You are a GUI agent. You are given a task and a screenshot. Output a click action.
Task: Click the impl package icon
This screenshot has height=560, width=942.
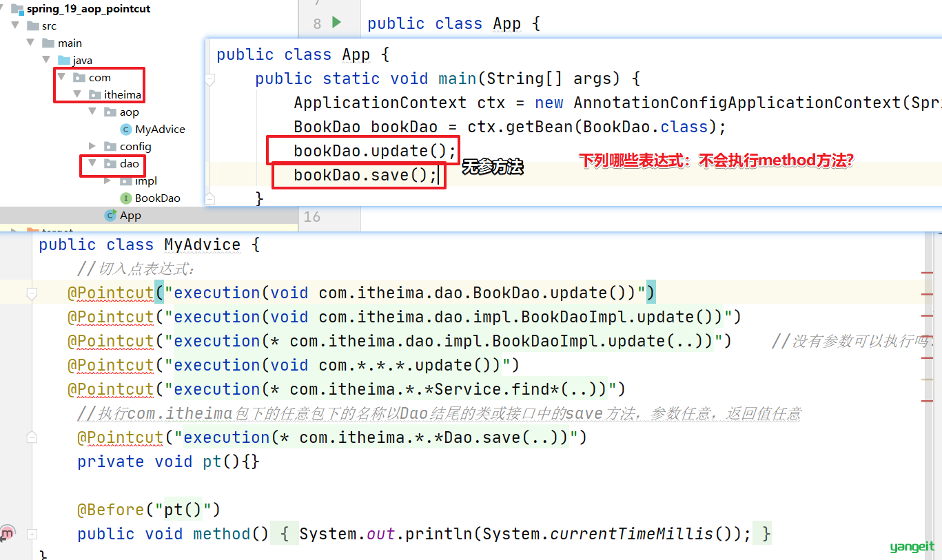pyautogui.click(x=125, y=180)
